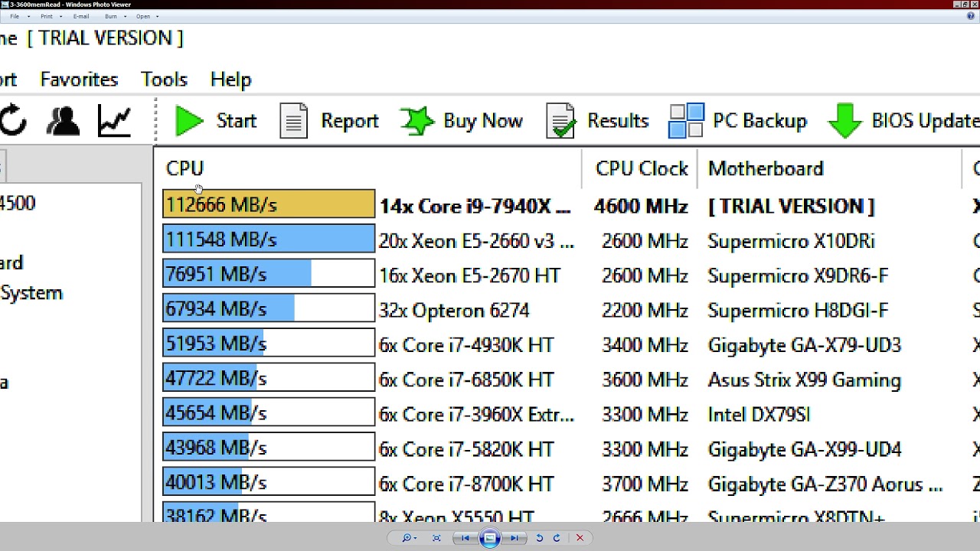Select the 67934 MB/s result bar
This screenshot has height=551, width=980.
point(269,308)
